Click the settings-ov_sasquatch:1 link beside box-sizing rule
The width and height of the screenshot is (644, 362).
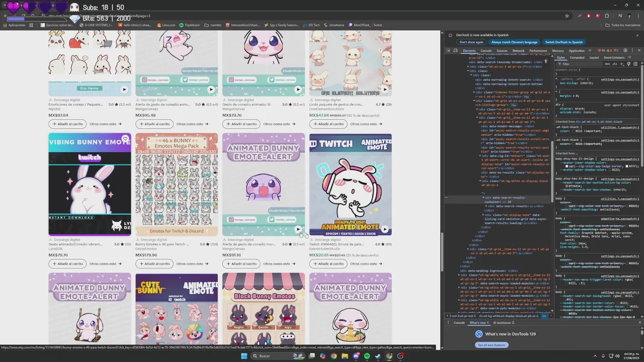point(620,79)
